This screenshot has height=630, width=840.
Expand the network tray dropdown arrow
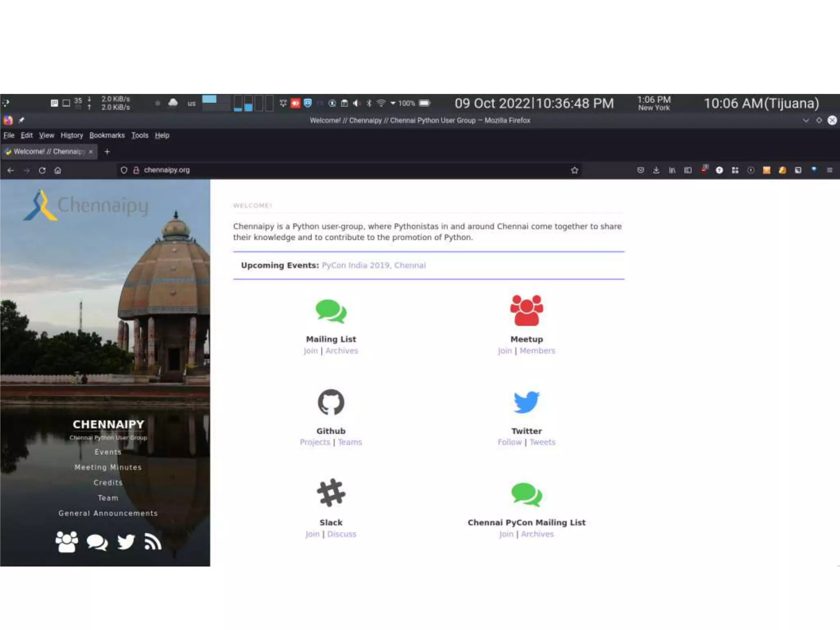coord(393,103)
